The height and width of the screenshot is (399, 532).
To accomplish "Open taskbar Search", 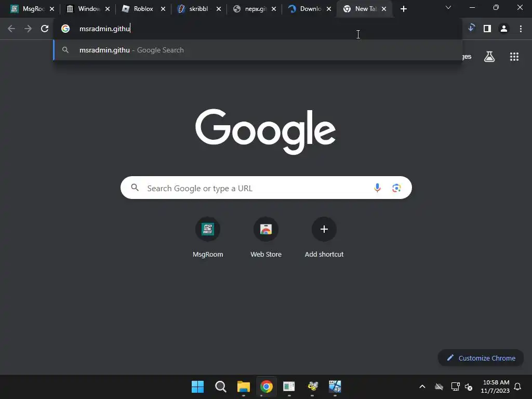I will (x=220, y=387).
